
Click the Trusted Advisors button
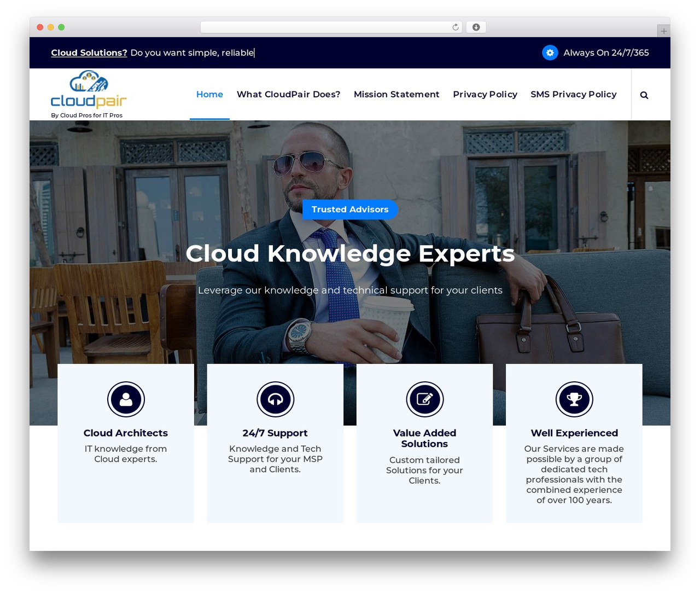[x=350, y=210]
